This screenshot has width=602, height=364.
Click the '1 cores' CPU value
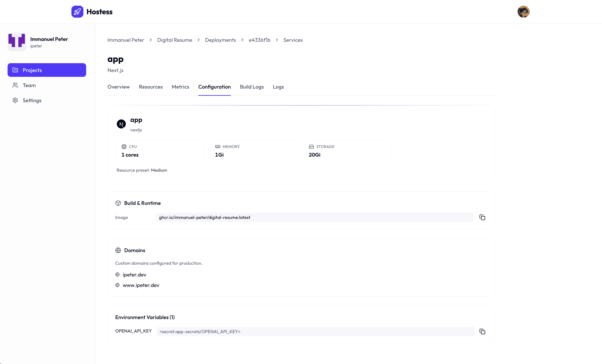[130, 155]
